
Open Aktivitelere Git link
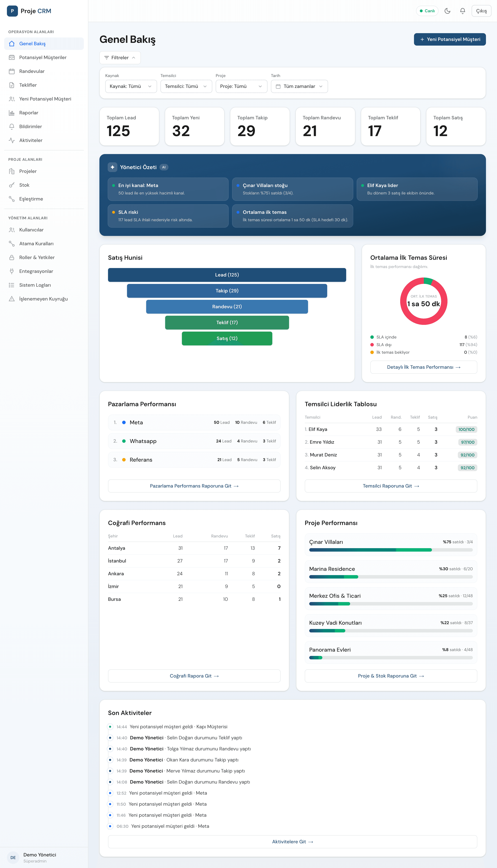(x=293, y=842)
